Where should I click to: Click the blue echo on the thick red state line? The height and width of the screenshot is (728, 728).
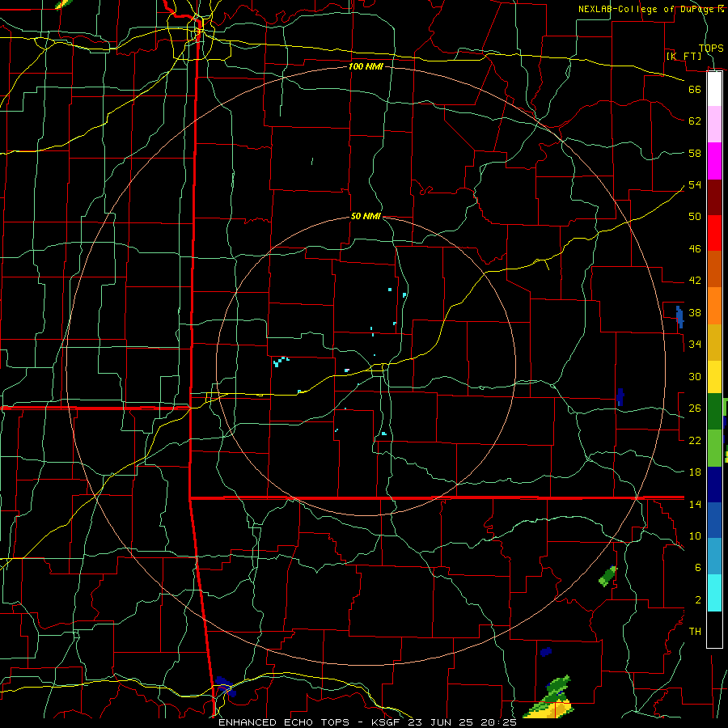[x=225, y=686]
